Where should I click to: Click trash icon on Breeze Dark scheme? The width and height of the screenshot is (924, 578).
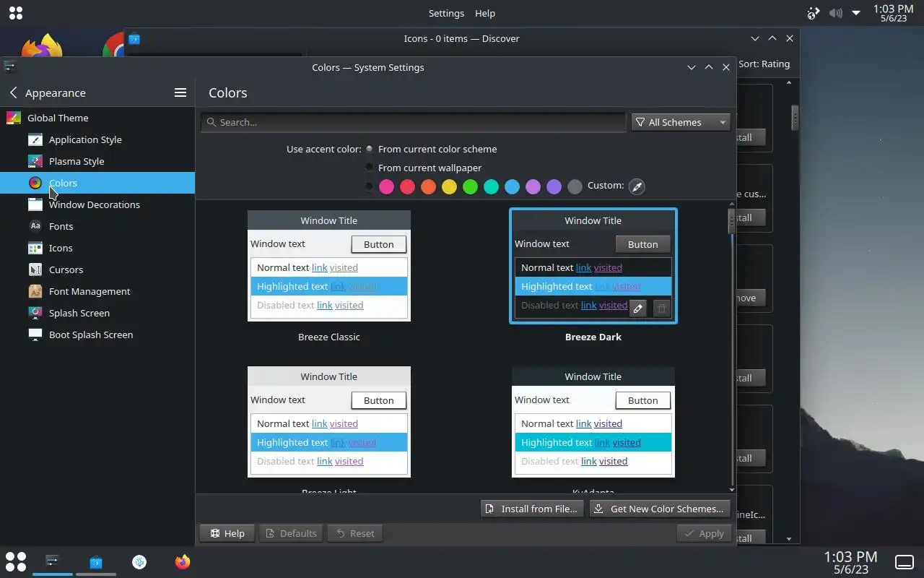click(x=661, y=309)
